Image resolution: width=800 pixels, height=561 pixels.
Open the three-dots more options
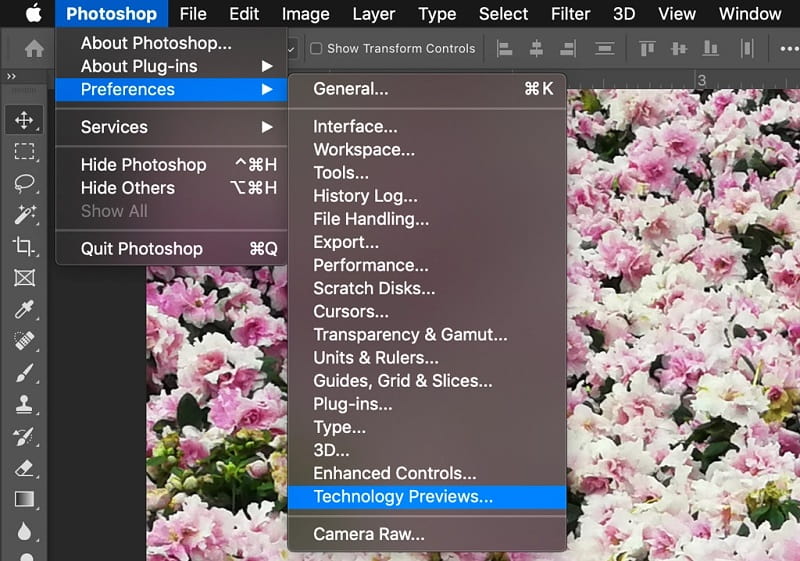point(789,49)
